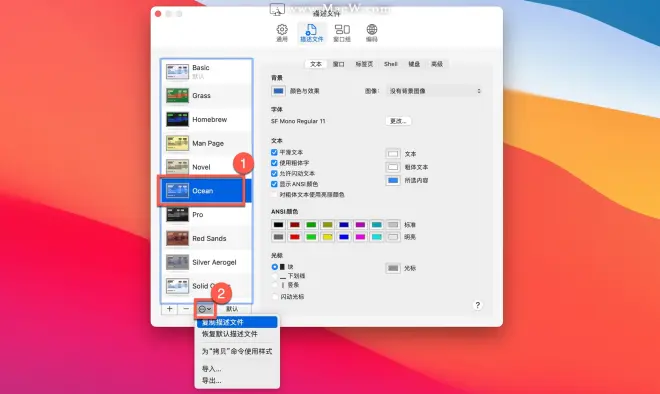This screenshot has width=660, height=394.
Task: Choose the Novel profile
Action: point(206,167)
